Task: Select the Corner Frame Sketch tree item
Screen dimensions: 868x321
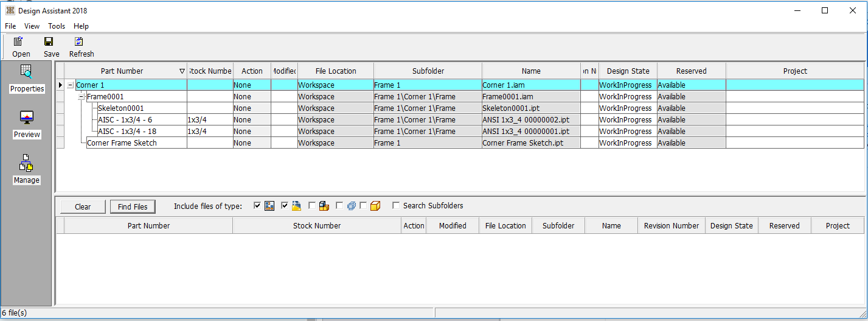Action: (122, 143)
